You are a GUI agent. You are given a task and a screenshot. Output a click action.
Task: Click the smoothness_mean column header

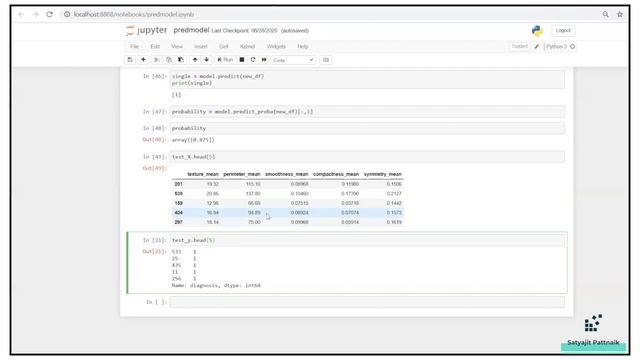[287, 174]
